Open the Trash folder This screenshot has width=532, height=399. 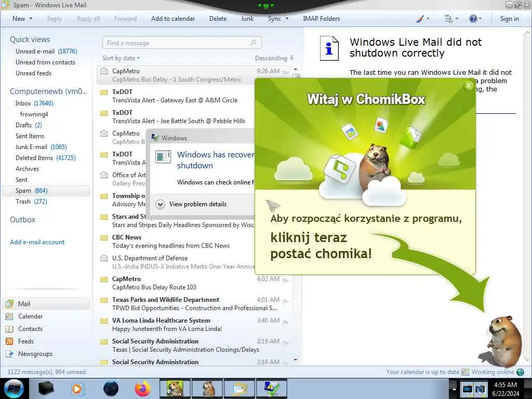(x=31, y=201)
